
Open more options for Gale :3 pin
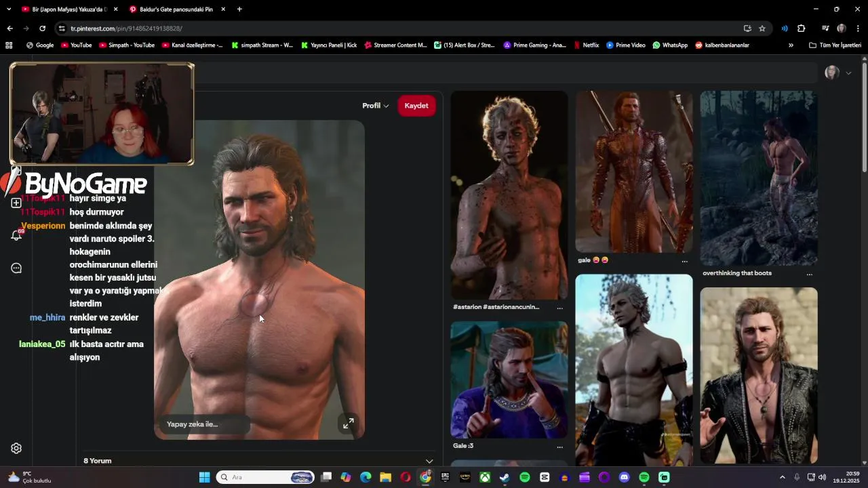(559, 447)
